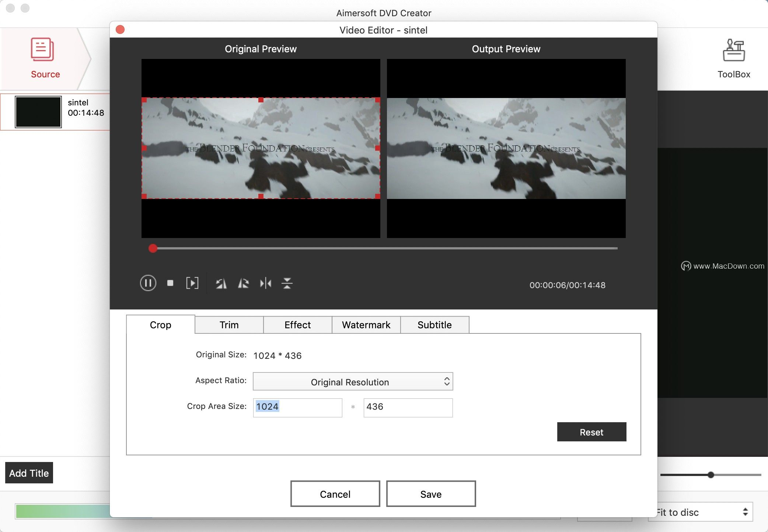Viewport: 768px width, 532px height.
Task: Flip video vertically
Action: click(x=287, y=283)
